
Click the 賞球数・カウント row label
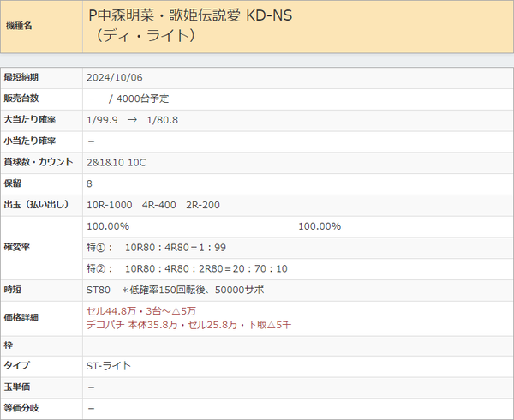click(x=39, y=162)
